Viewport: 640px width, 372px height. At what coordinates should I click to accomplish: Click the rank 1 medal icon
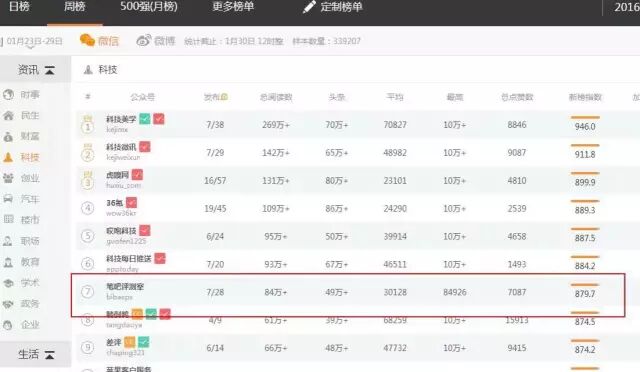(x=87, y=125)
